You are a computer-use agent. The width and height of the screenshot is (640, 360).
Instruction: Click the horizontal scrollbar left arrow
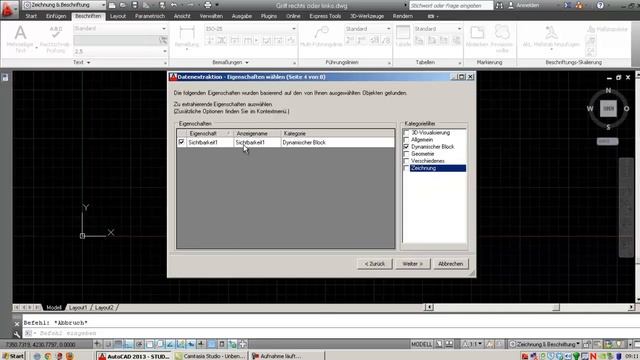point(429,307)
